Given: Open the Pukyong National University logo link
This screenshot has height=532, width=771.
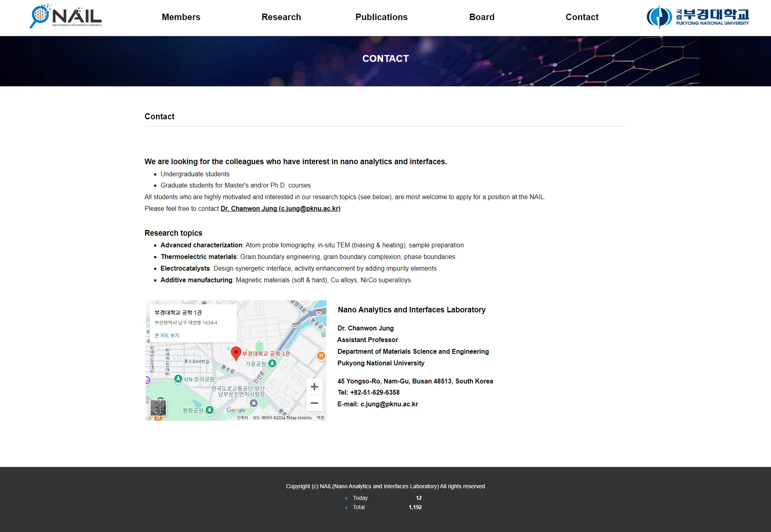Looking at the screenshot, I should (698, 17).
